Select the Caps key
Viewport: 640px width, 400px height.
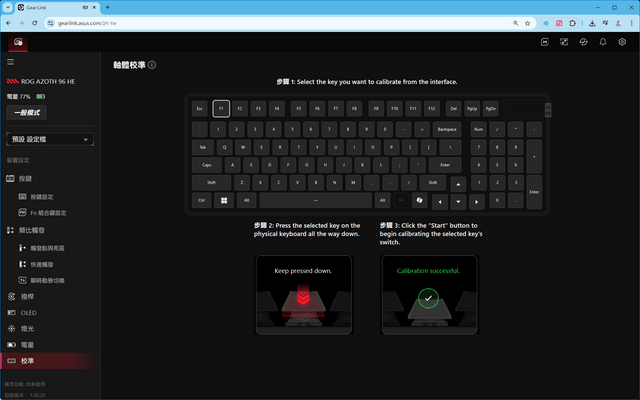[207, 165]
